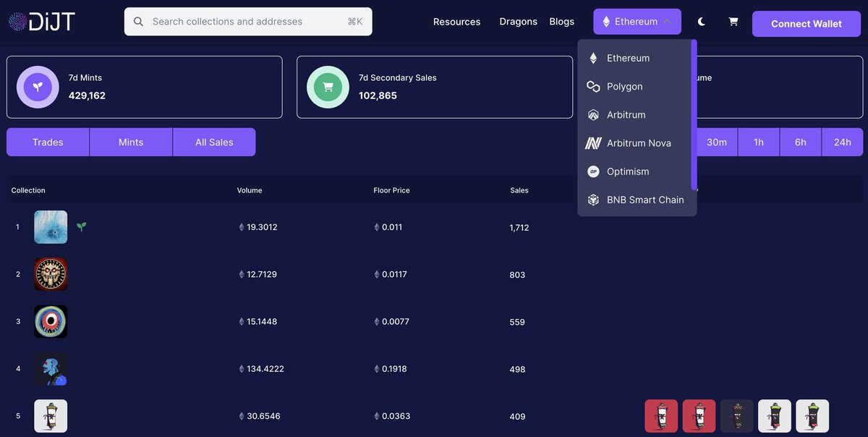The width and height of the screenshot is (868, 437).
Task: Click the 7d Secondary Sales cart icon
Action: coord(328,87)
